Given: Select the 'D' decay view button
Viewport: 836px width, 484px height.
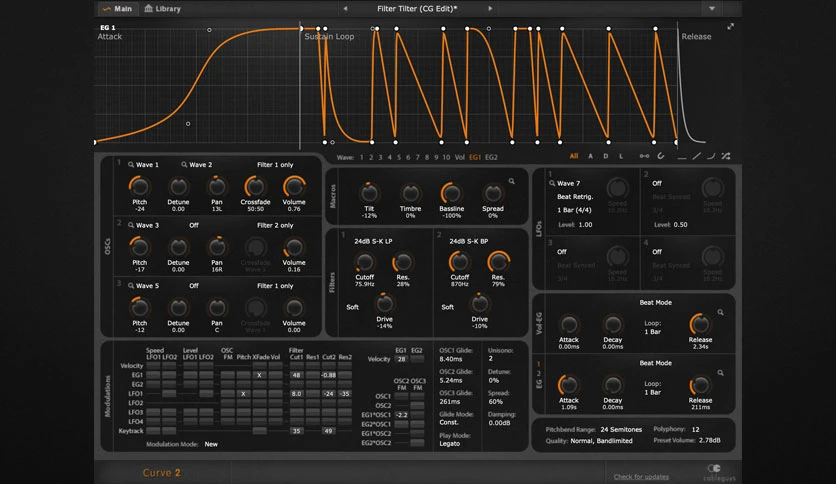Looking at the screenshot, I should point(606,156).
